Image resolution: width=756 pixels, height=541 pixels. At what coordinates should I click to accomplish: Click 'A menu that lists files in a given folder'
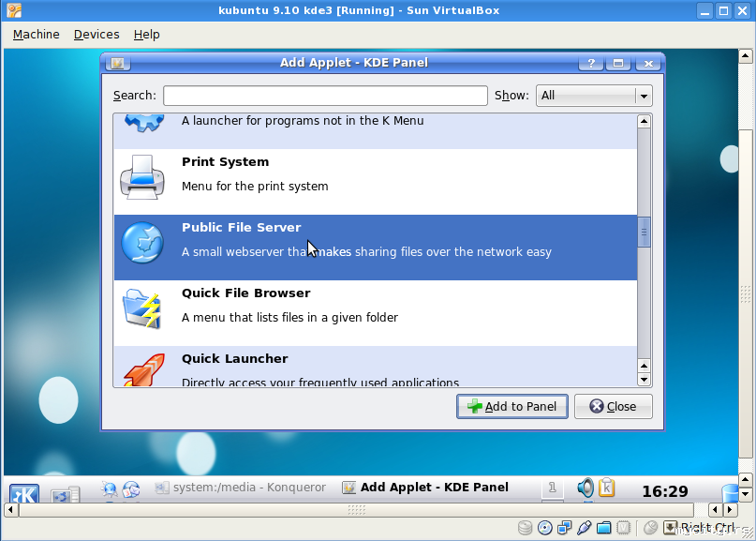(x=289, y=318)
